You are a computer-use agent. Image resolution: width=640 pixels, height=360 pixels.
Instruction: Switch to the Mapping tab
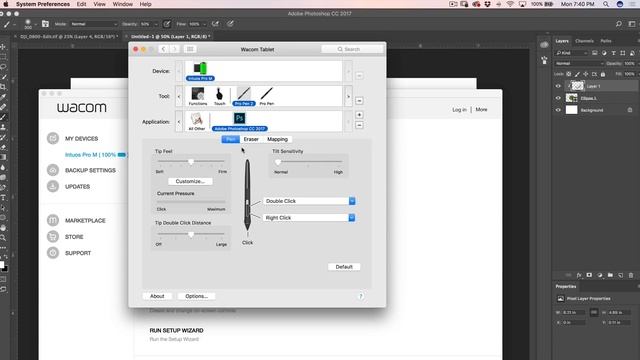pos(278,139)
